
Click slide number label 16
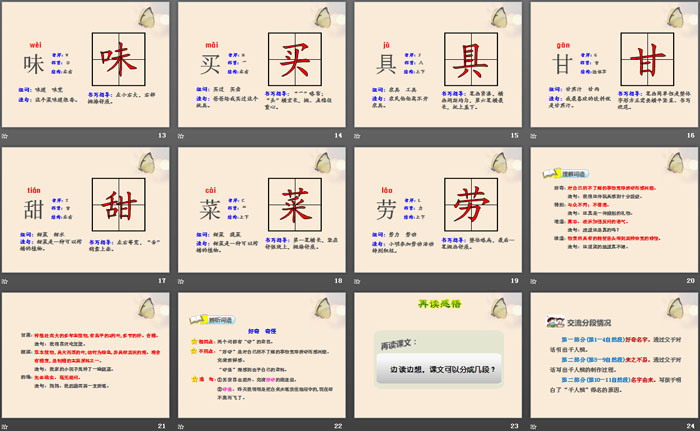click(x=691, y=135)
